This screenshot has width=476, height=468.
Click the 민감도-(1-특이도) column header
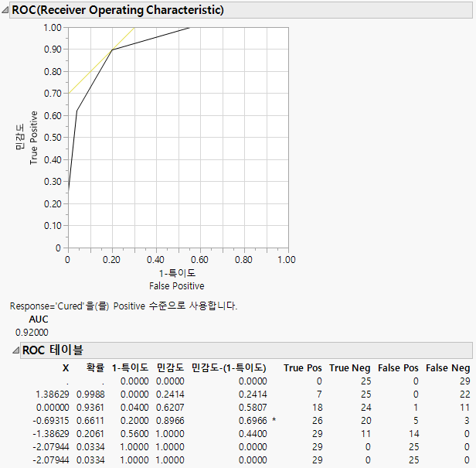pos(229,367)
